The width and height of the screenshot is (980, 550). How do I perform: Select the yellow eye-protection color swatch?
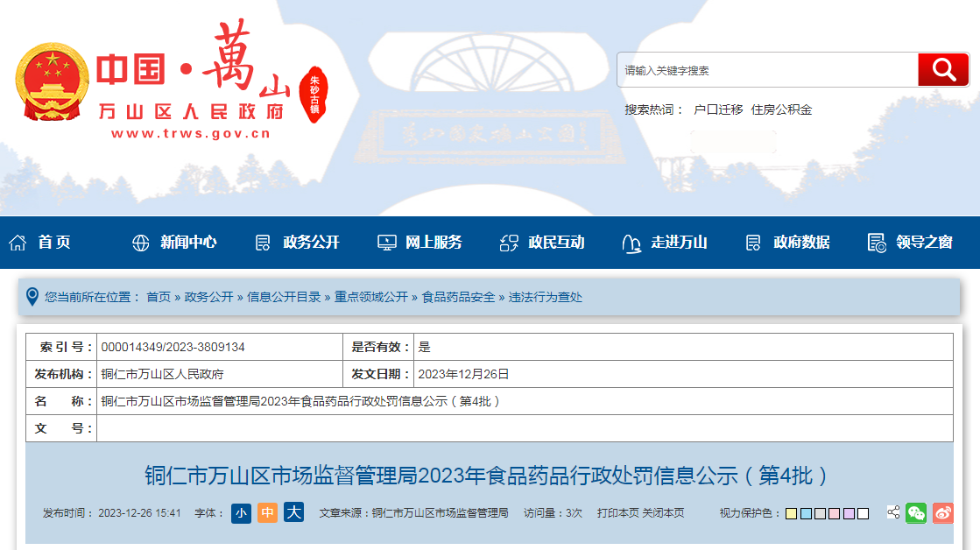tap(791, 514)
